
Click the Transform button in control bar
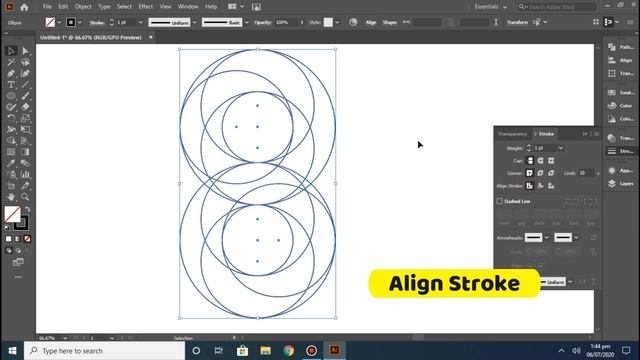(518, 22)
